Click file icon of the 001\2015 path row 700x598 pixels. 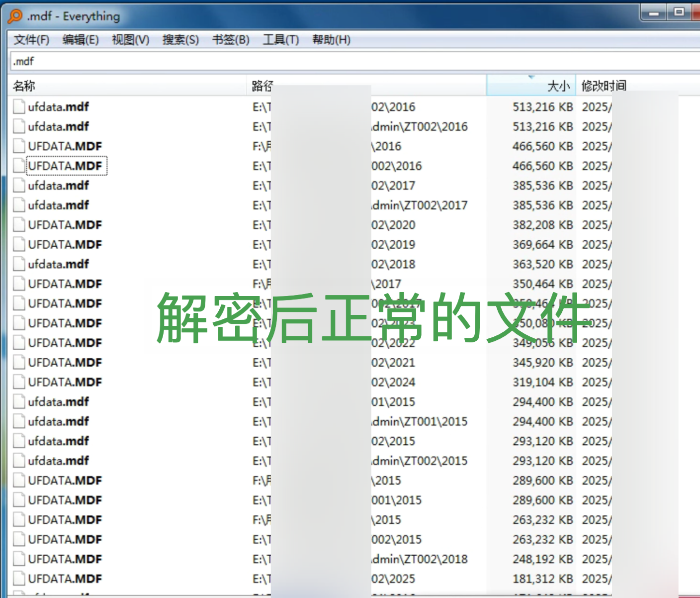(x=19, y=500)
